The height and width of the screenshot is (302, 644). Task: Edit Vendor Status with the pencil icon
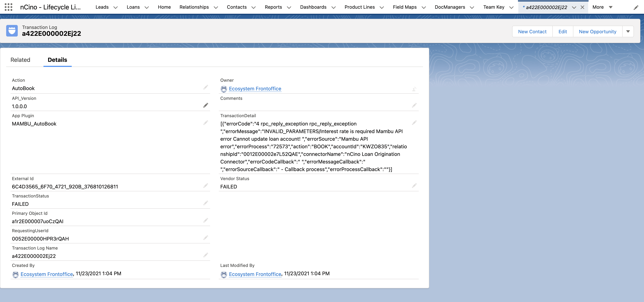pyautogui.click(x=414, y=185)
